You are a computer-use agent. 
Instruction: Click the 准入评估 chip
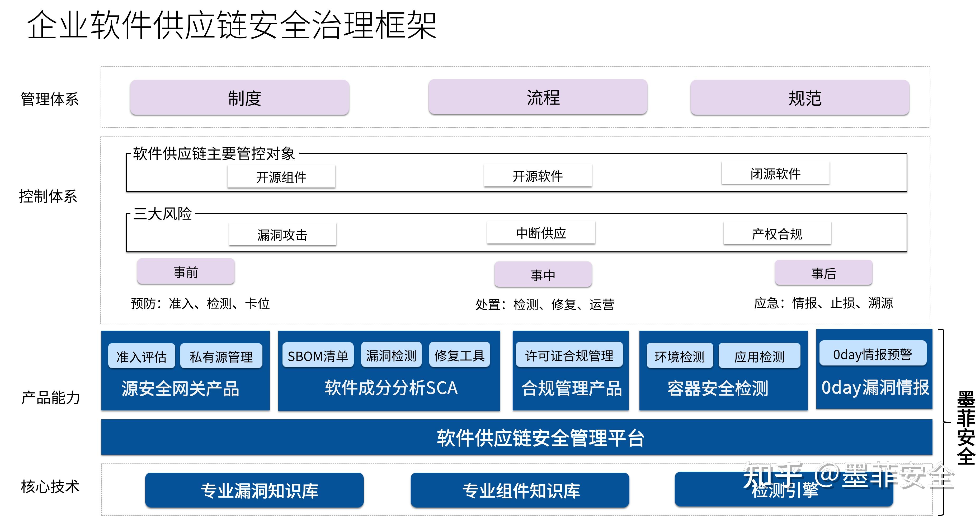click(x=142, y=356)
